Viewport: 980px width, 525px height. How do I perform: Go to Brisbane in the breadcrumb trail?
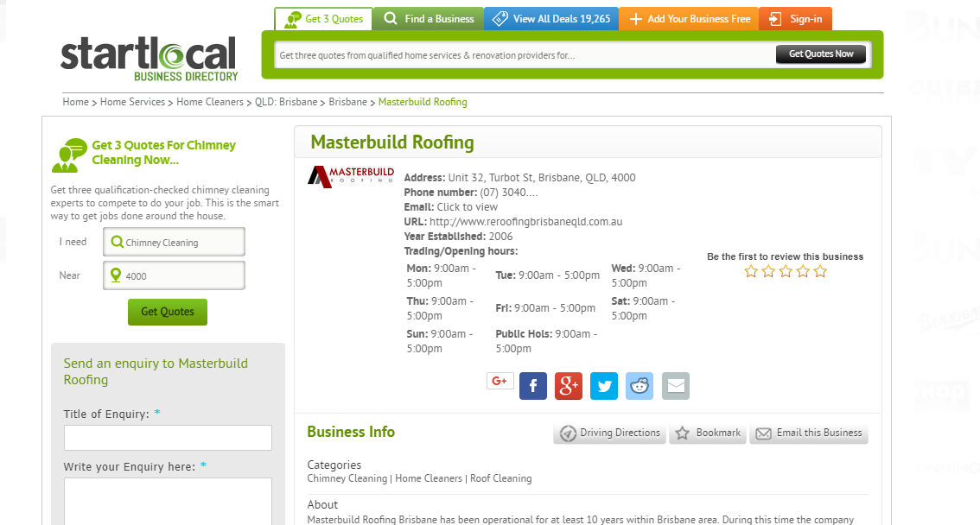(x=347, y=101)
